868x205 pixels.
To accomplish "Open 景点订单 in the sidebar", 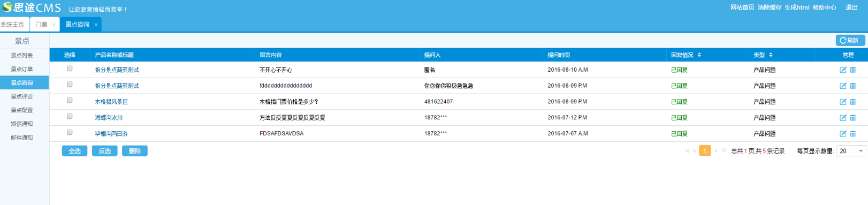I will point(22,69).
